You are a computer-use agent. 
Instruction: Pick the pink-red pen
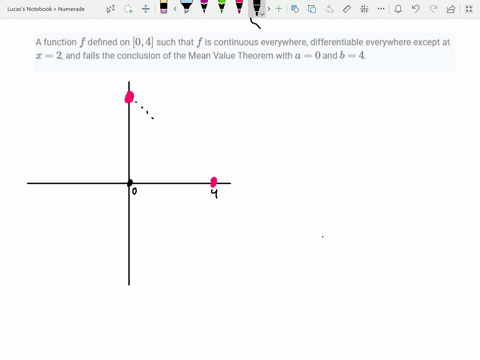click(x=239, y=7)
